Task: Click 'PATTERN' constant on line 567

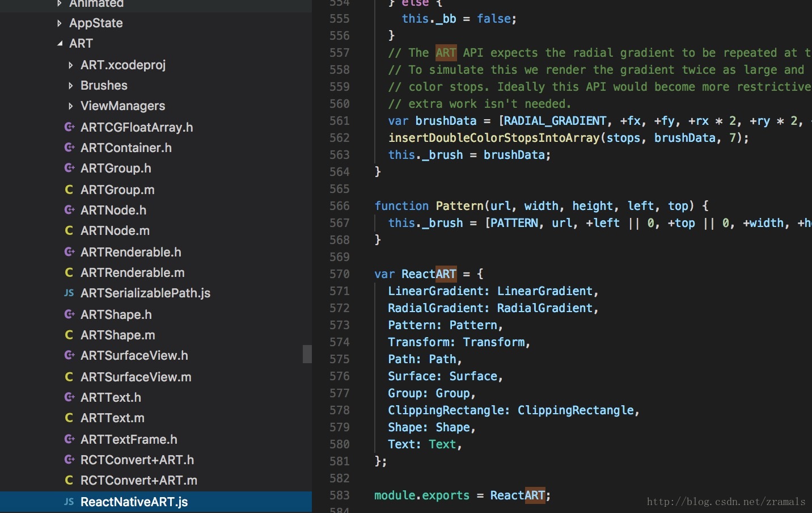Action: [x=514, y=223]
